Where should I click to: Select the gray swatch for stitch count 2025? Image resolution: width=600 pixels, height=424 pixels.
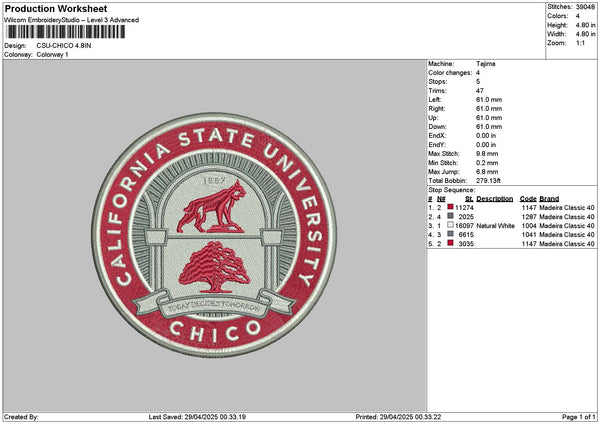[450, 216]
